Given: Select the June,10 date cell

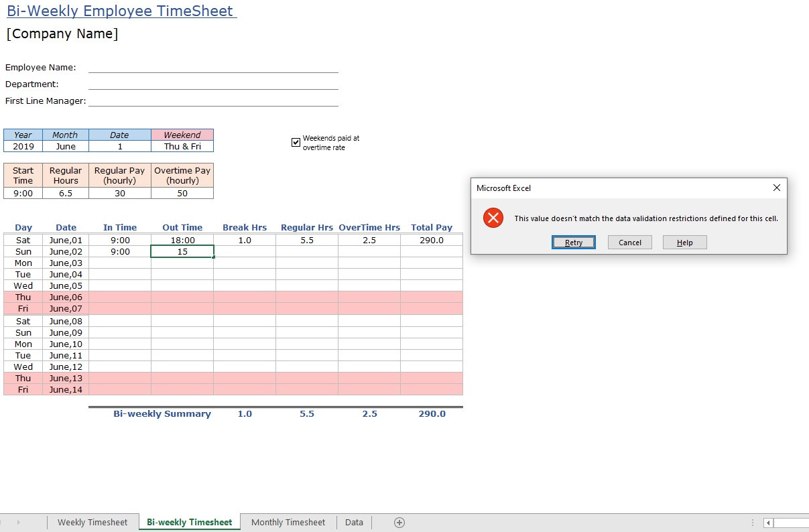Looking at the screenshot, I should tap(66, 344).
